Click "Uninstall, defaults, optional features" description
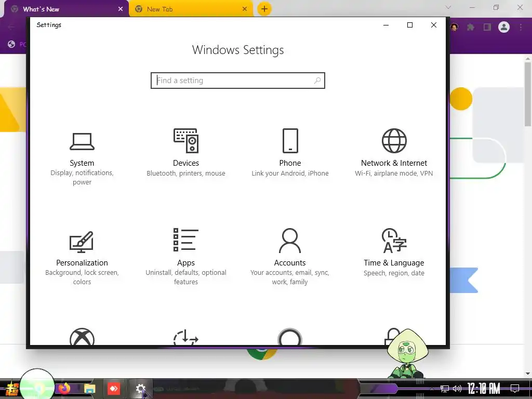Image resolution: width=532 pixels, height=399 pixels. [x=186, y=277]
